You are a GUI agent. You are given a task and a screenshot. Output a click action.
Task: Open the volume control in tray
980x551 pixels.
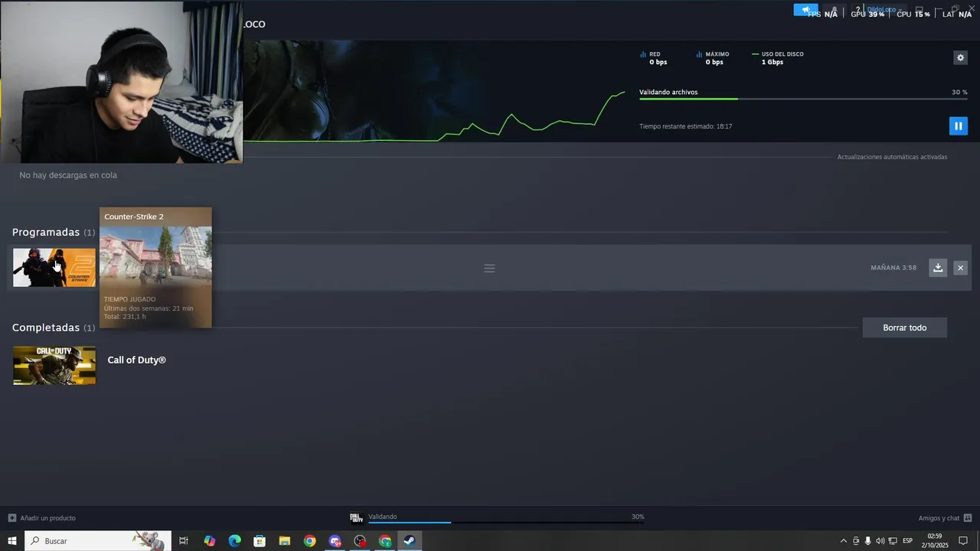880,541
